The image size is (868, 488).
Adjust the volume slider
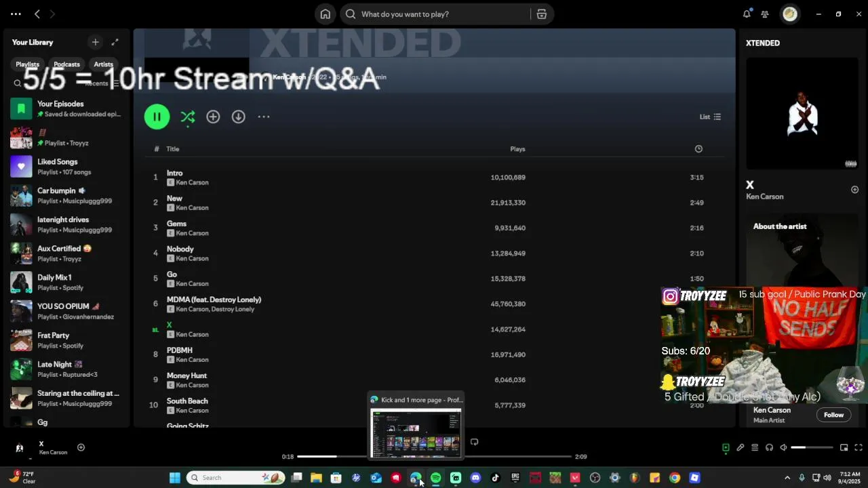coord(812,447)
